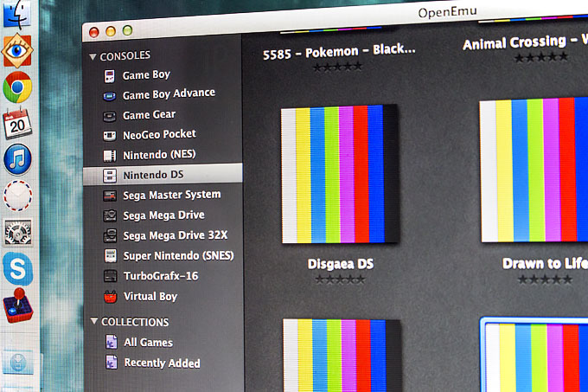
Task: Click the Virtual Boy console icon
Action: coord(111,297)
